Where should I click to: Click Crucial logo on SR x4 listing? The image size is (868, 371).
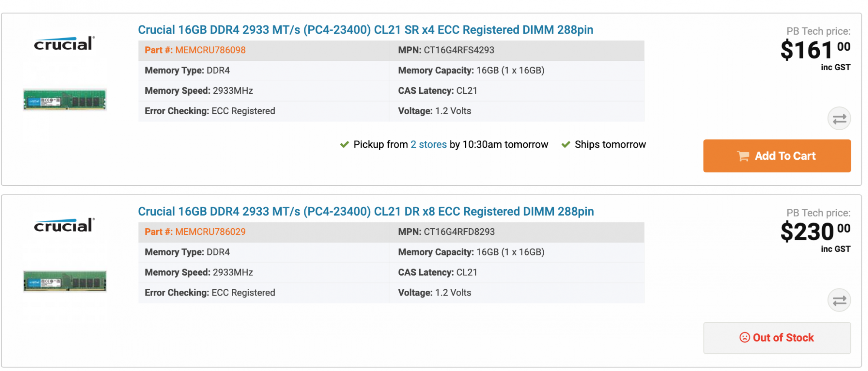[x=64, y=43]
